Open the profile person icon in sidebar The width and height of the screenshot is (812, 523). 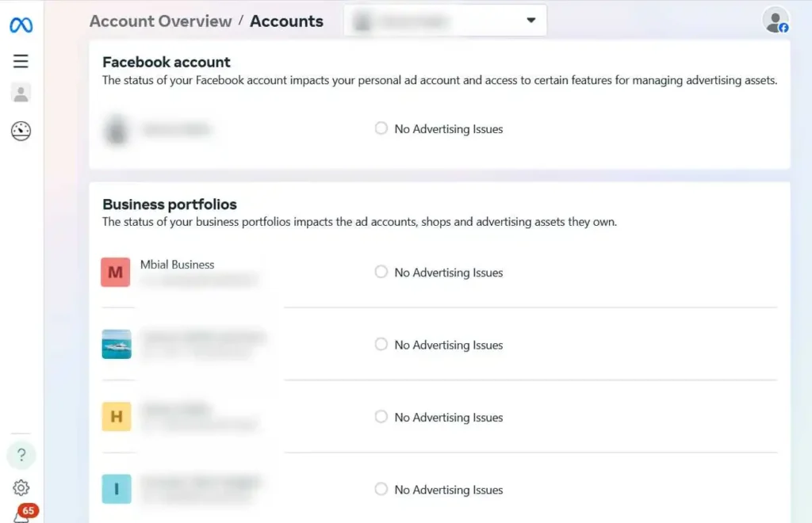pos(21,94)
